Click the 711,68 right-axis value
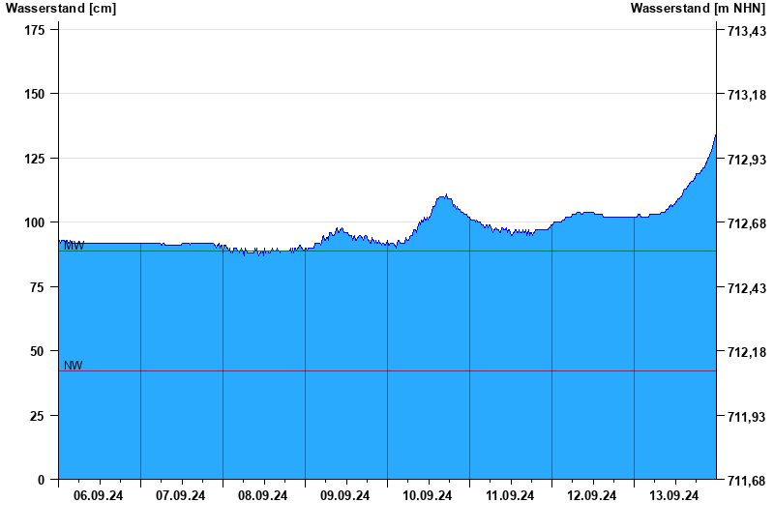Viewport: 774px width, 532px height. coord(747,481)
